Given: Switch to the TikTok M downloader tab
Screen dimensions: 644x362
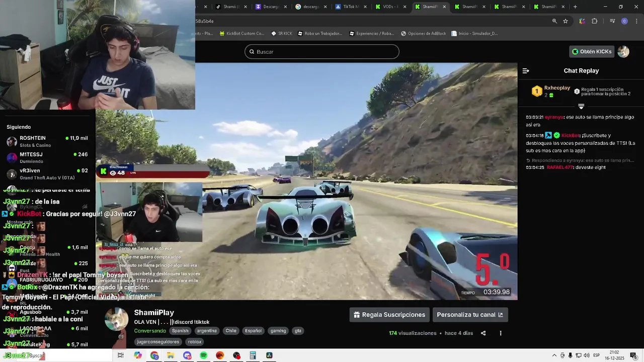Looking at the screenshot, I should pyautogui.click(x=351, y=7).
